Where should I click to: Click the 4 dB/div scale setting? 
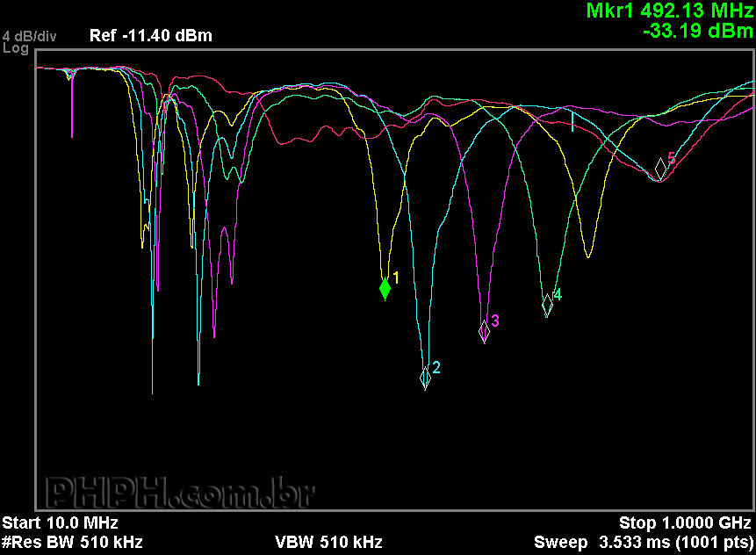pos(29,36)
